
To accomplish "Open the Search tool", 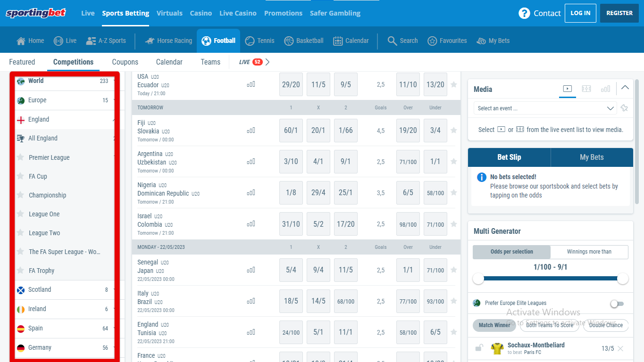I will coord(403,41).
